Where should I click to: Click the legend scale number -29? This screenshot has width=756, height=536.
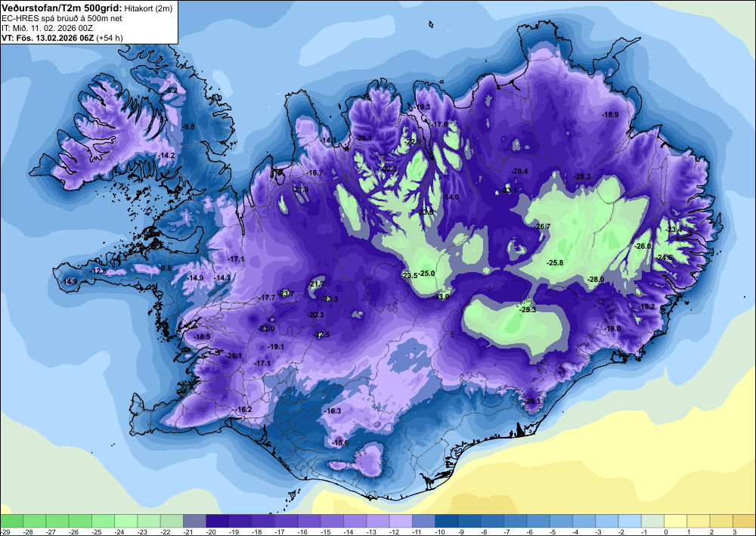(x=4, y=531)
